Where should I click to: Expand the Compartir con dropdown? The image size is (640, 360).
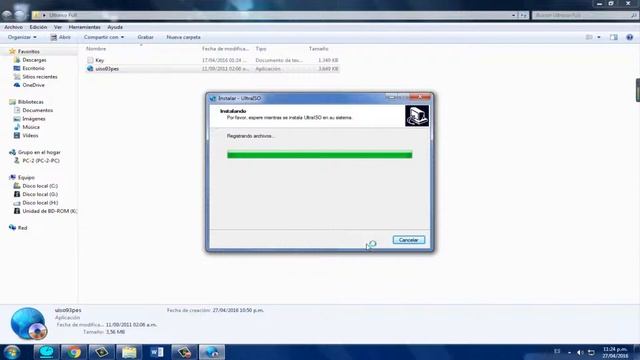104,37
